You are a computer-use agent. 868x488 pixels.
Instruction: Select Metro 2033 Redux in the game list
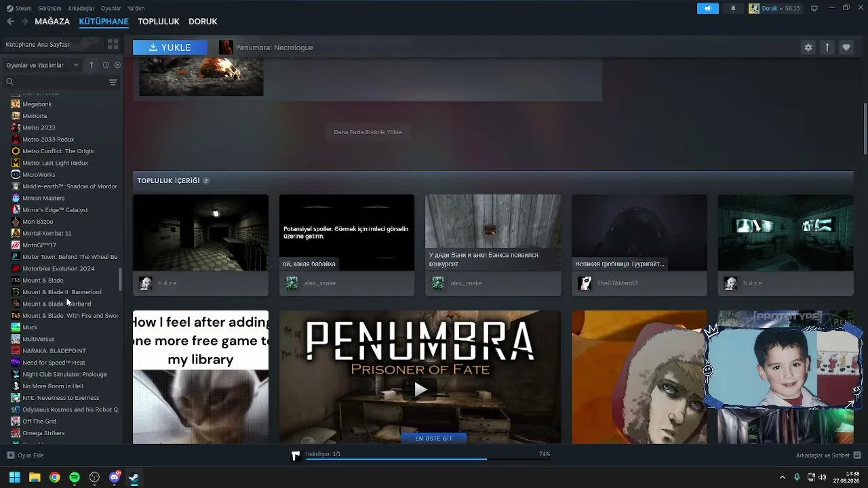click(48, 140)
